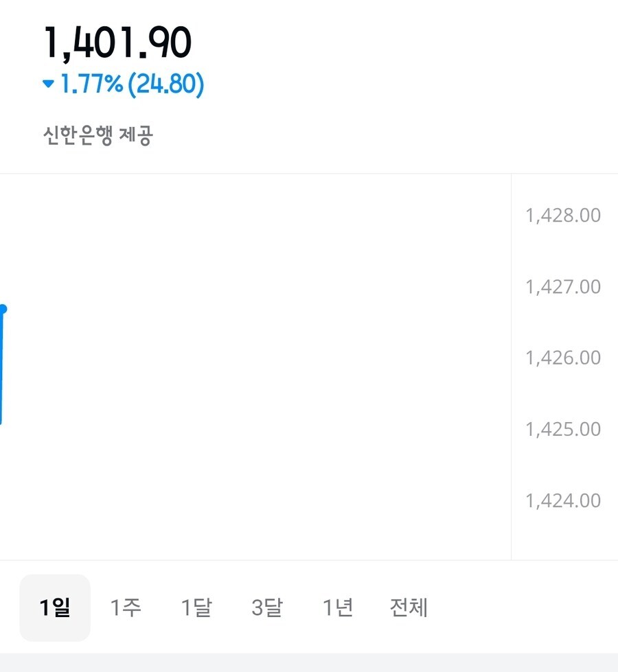Tap the 1,424.00 axis value
618x672 pixels.
tap(563, 500)
